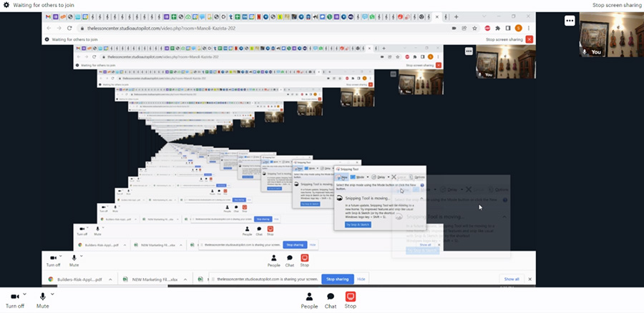Open Builders-Risk-Appl PDF in downloads bar
This screenshot has height=313, width=644.
click(79, 279)
